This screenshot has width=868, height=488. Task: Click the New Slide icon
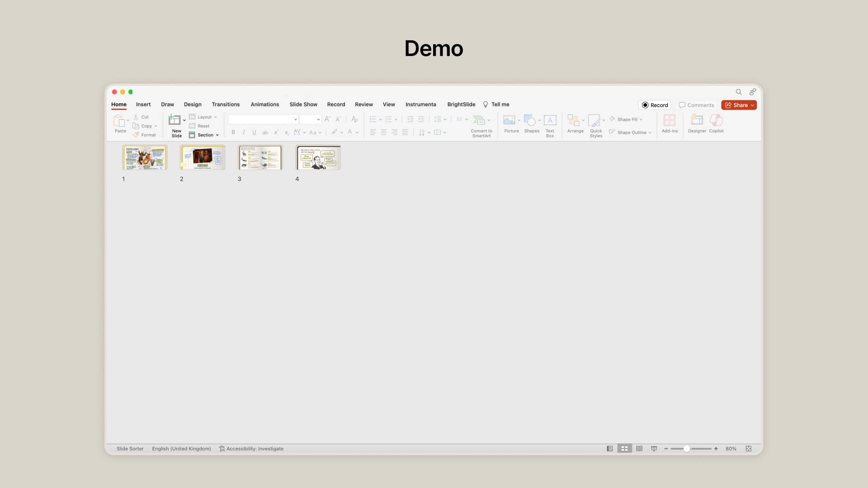174,120
